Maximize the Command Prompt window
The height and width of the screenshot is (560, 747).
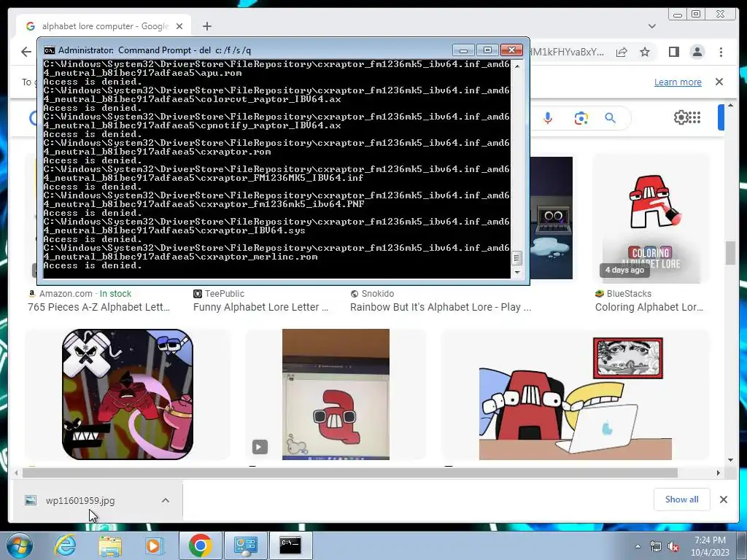pos(487,50)
